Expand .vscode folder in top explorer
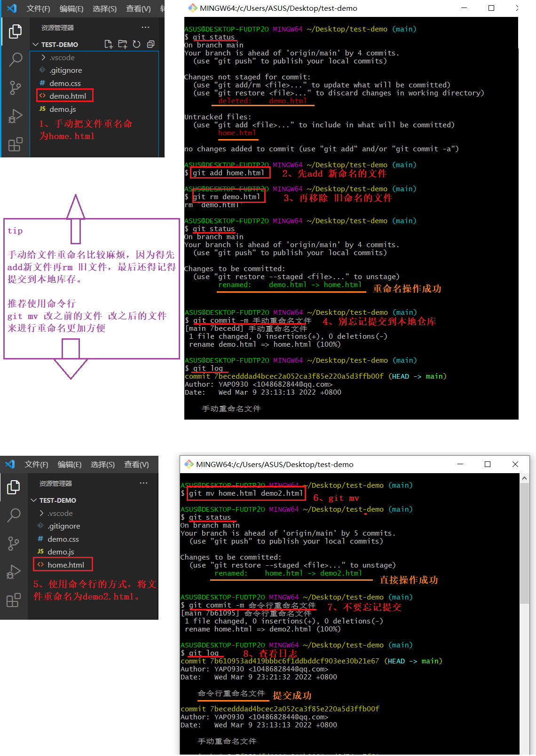This screenshot has height=756, width=536. tap(44, 57)
